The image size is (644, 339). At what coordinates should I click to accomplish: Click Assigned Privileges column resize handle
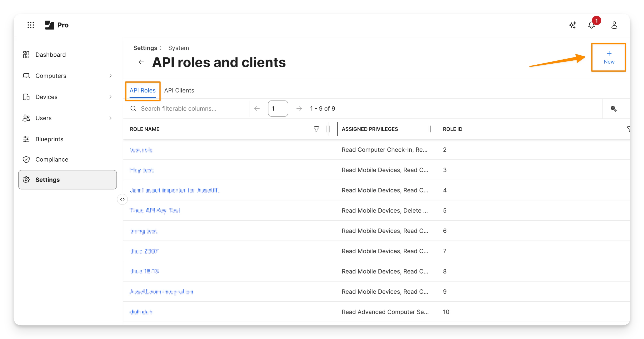coord(429,129)
